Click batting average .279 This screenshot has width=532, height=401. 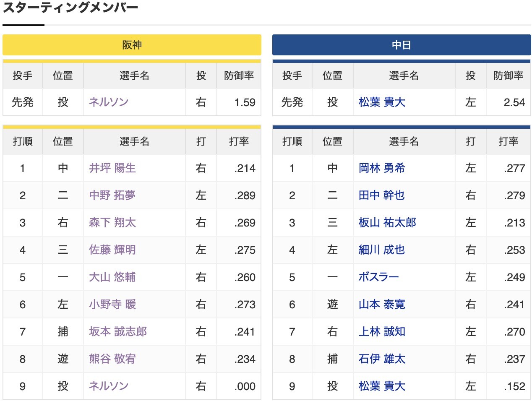click(x=514, y=195)
